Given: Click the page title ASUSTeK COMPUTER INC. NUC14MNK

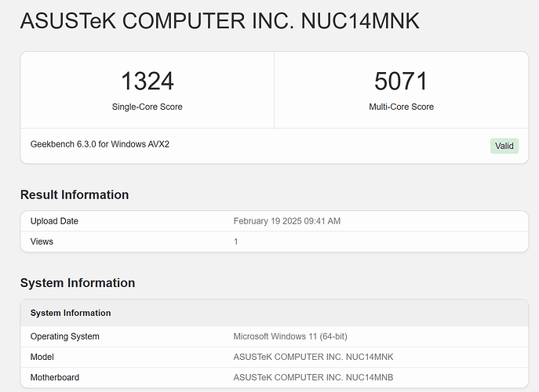Looking at the screenshot, I should click(220, 21).
